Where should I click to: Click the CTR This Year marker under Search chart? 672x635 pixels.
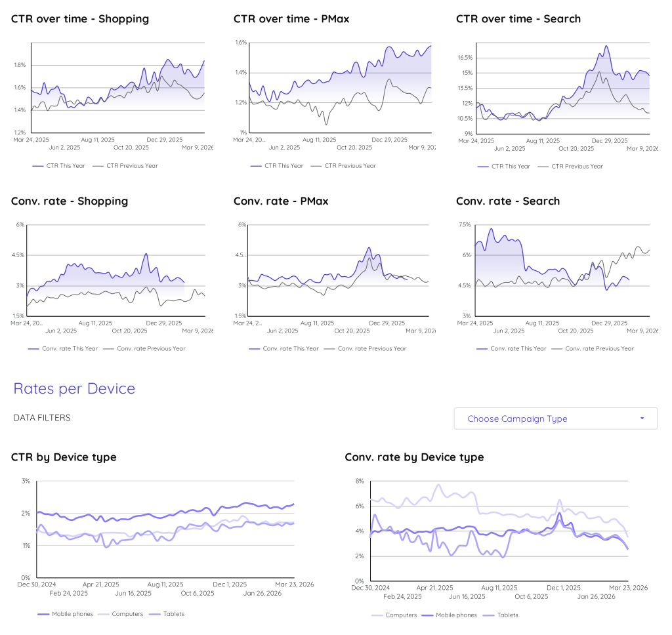pos(483,166)
